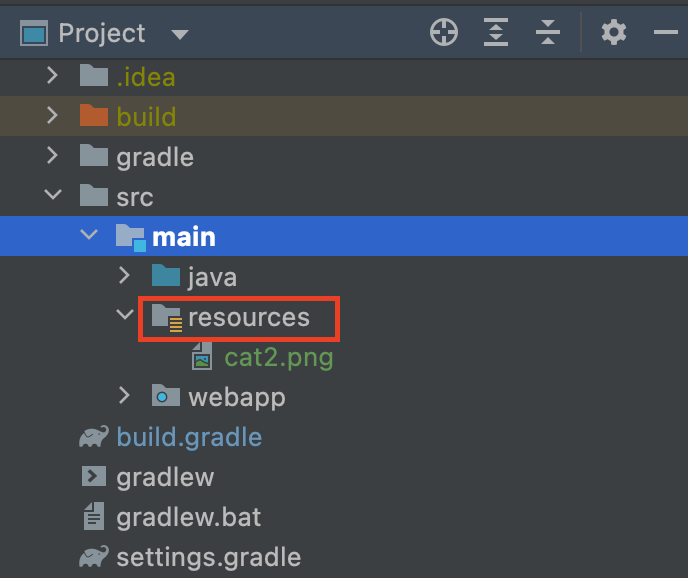The image size is (688, 578).
Task: Expand the java source folder
Action: (124, 276)
